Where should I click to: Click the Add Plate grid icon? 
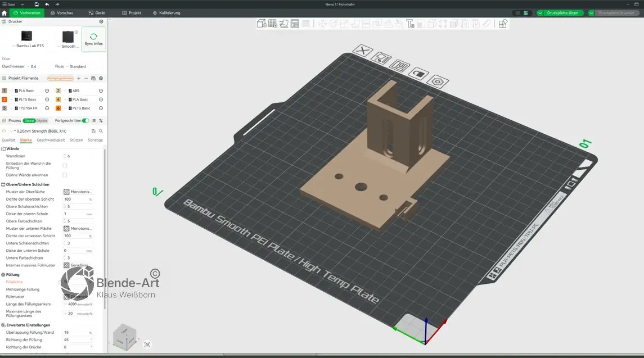[x=273, y=24]
